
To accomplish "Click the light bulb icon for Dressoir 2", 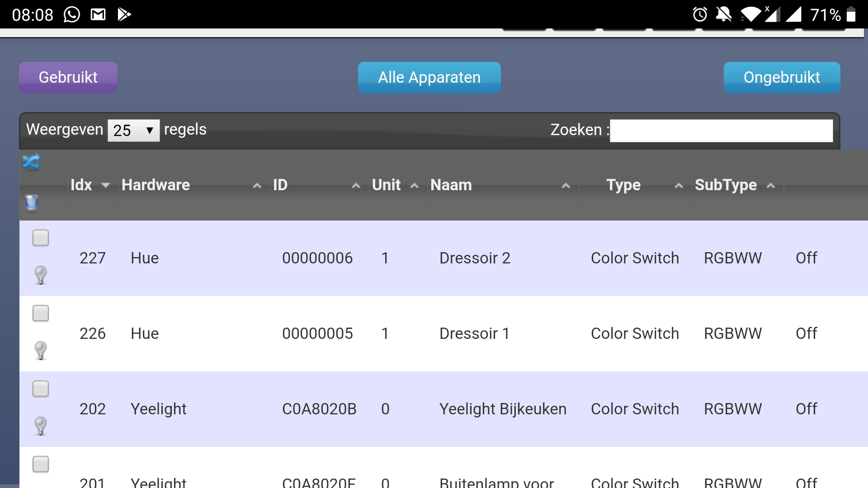I will point(41,275).
